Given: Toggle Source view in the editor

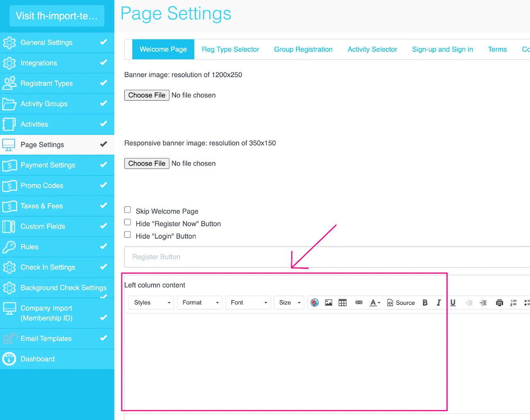Looking at the screenshot, I should click(x=401, y=303).
